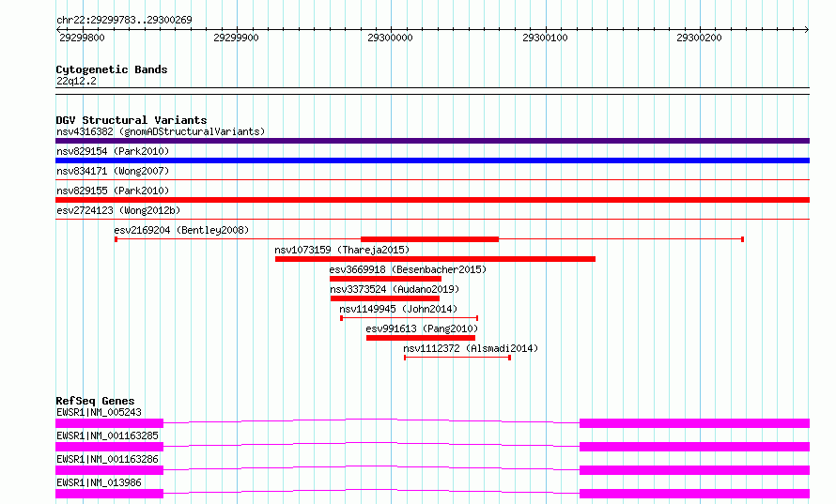836x504 pixels.
Task: Open the nsv4316382 (gnomADStructuralVariants) label
Action: click(161, 131)
